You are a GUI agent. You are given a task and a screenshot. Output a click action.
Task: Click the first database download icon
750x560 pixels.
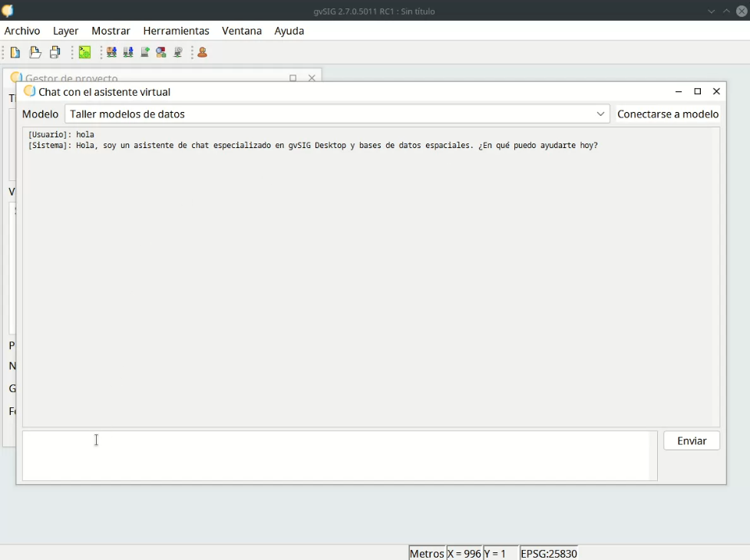coord(111,52)
